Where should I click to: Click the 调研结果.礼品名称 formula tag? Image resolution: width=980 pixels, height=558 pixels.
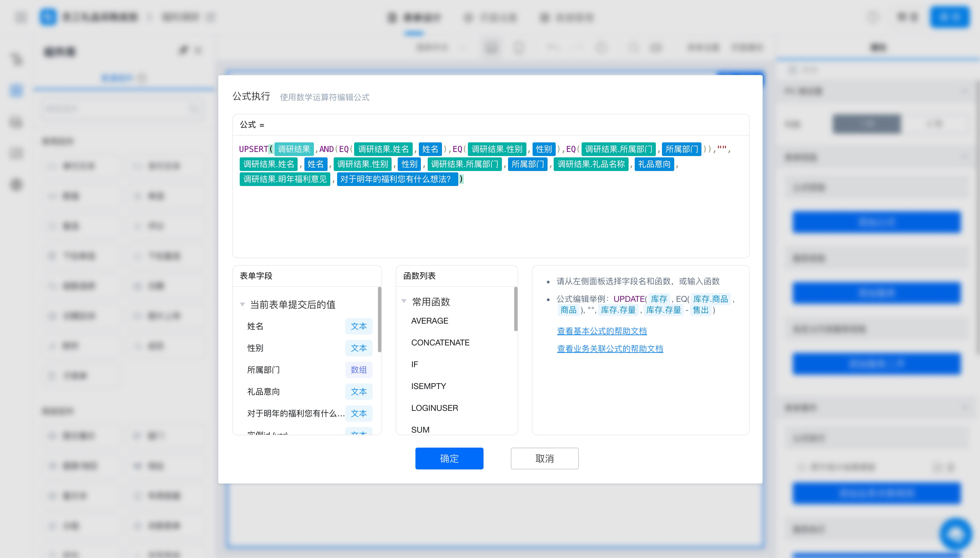591,164
